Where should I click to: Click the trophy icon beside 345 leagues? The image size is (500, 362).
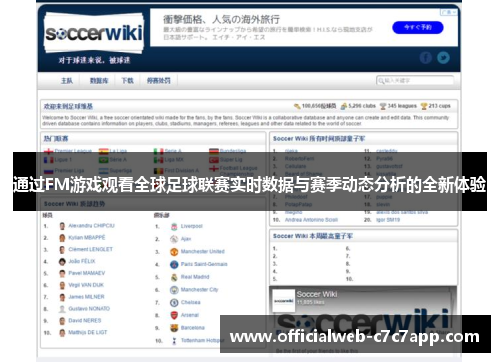(x=383, y=106)
